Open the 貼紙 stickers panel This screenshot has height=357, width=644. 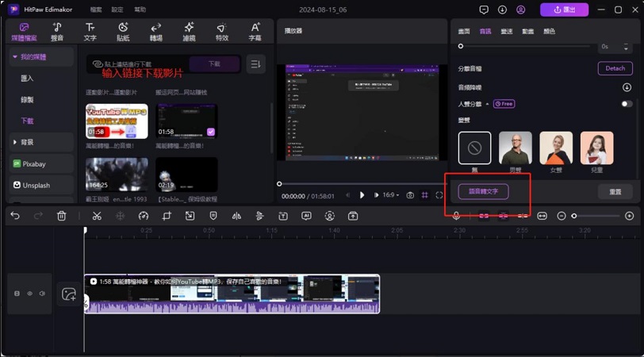pyautogui.click(x=123, y=32)
